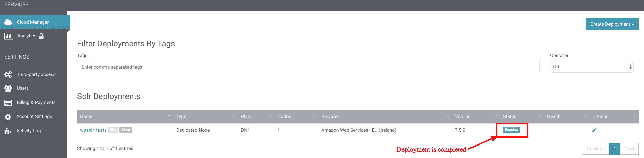Focus the comma separated tags field
Screen dimensions: 644x158
tap(308, 67)
